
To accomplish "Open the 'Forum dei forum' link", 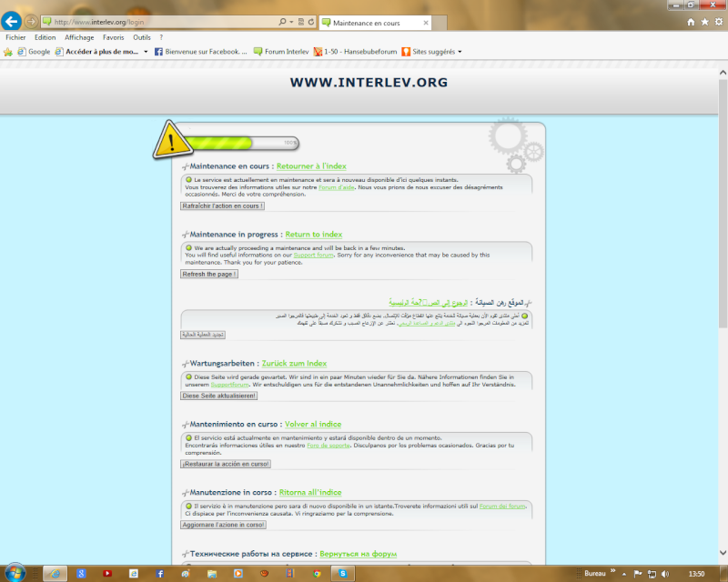I will tap(502, 506).
